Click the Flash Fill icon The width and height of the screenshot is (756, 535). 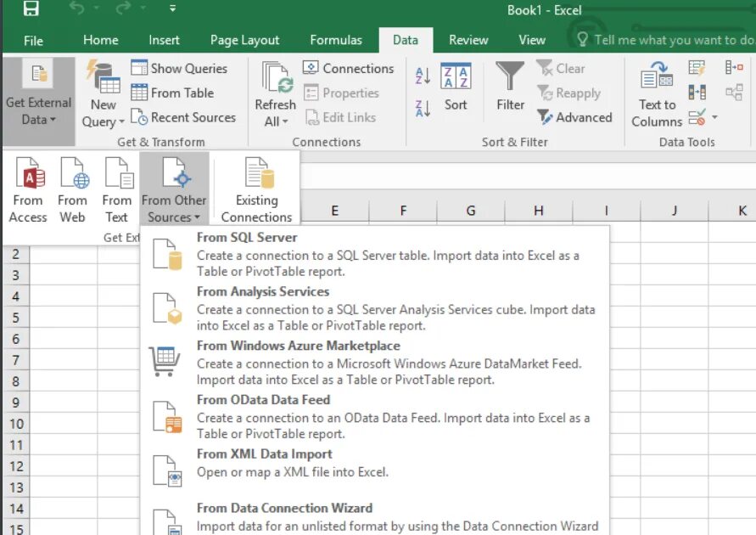point(697,68)
